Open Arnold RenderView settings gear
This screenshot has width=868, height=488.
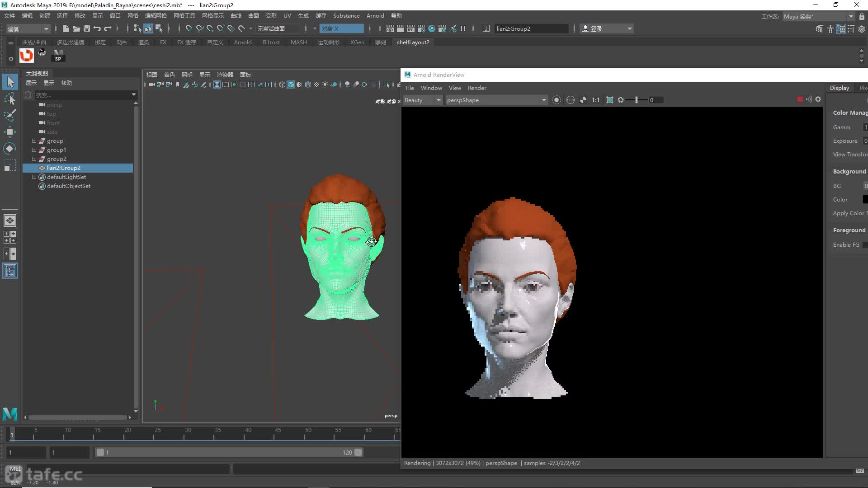coord(818,99)
